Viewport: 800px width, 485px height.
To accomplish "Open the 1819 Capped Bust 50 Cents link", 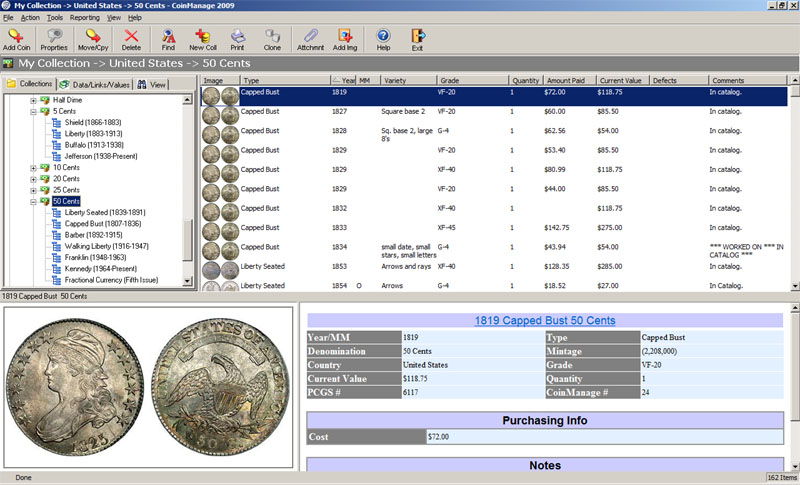I will coord(545,320).
